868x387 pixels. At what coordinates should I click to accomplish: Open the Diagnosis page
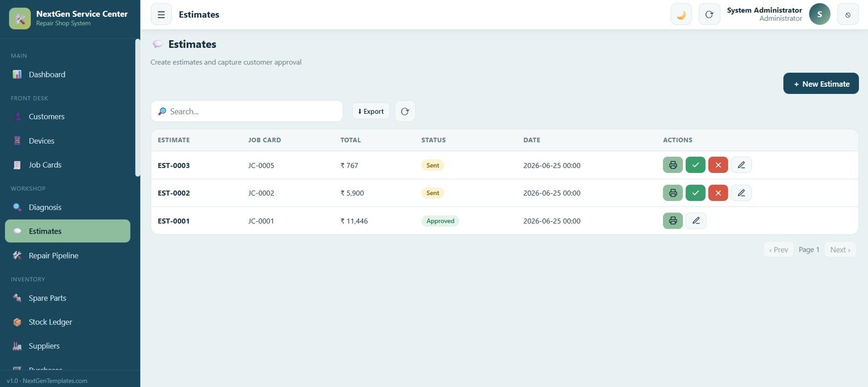[67, 207]
